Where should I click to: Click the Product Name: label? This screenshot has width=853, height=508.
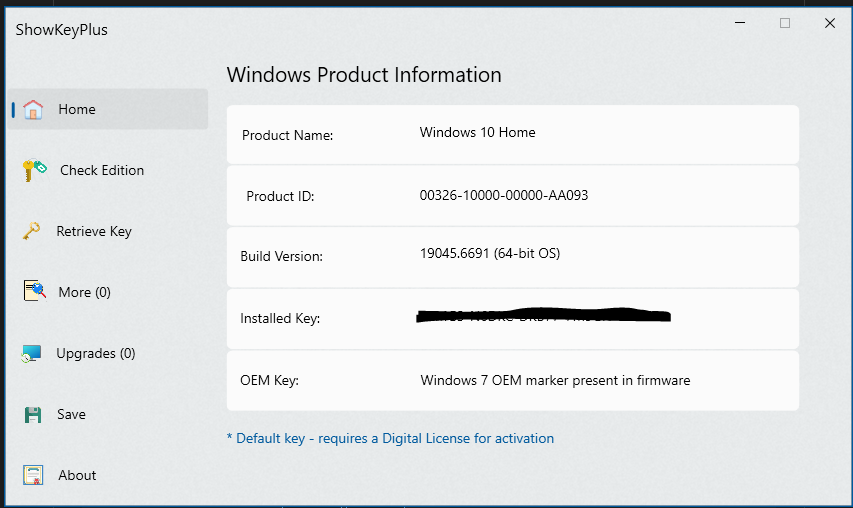(x=287, y=135)
